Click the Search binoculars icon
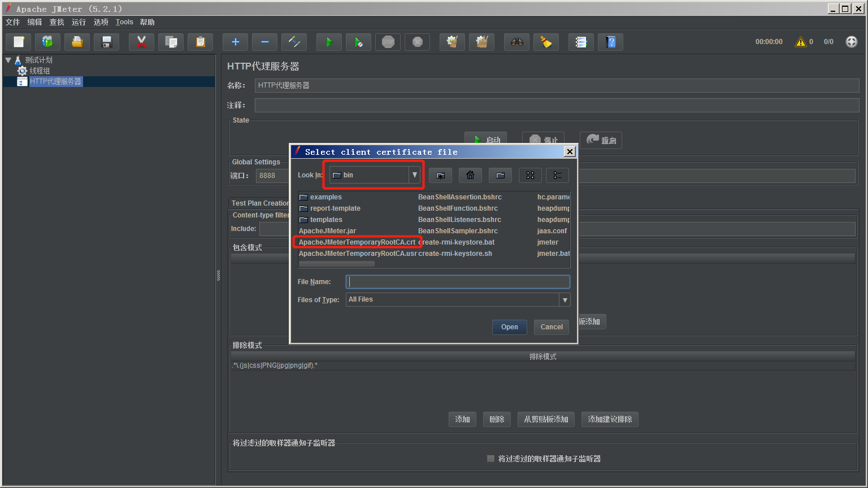 517,42
